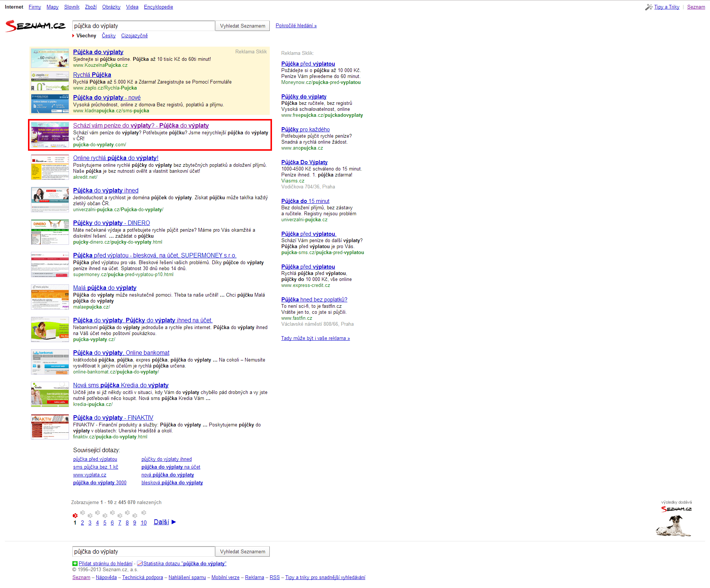The height and width of the screenshot is (588, 710).
Task: Open the Kredia result thumbnail
Action: 50,394
